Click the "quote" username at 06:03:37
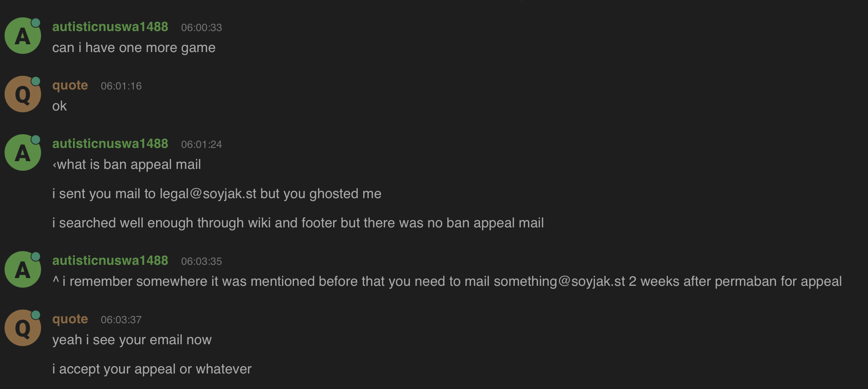 (70, 319)
